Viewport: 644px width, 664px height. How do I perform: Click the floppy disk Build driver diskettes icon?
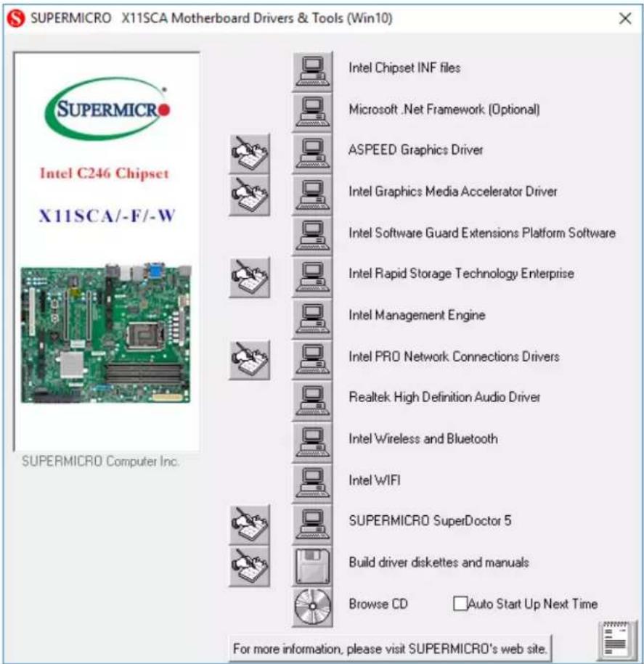pos(312,566)
